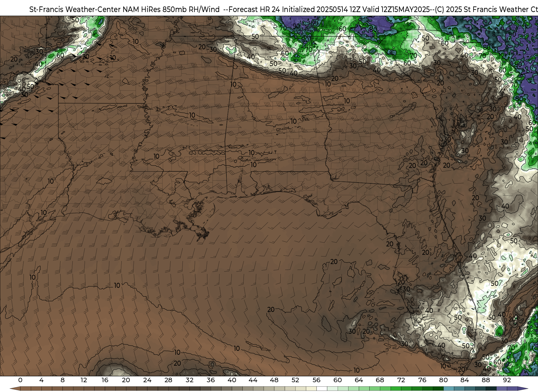The width and height of the screenshot is (538, 392).
Task: Click colorbar tick label "24"
Action: [147, 380]
